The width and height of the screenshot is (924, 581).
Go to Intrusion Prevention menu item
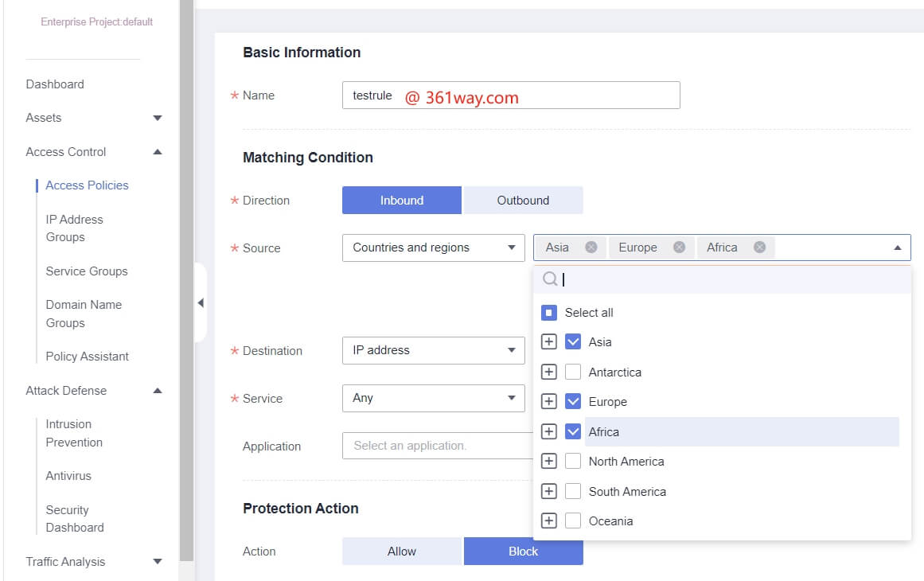click(74, 433)
